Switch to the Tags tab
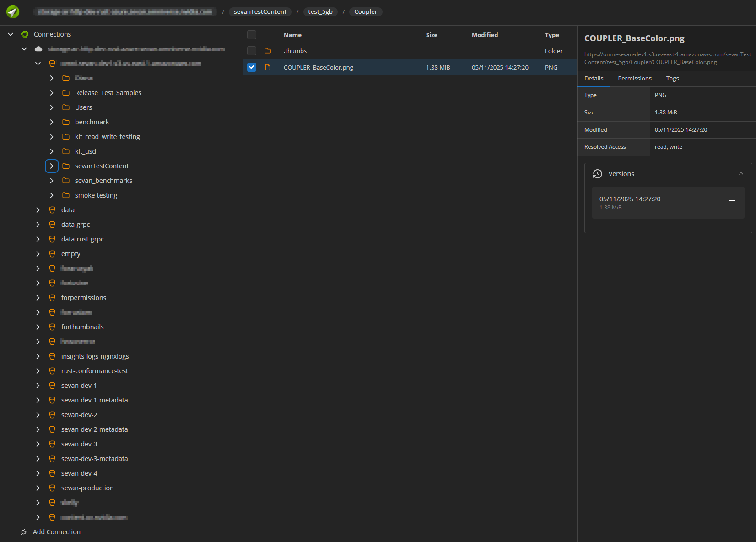The width and height of the screenshot is (756, 542). pos(672,79)
